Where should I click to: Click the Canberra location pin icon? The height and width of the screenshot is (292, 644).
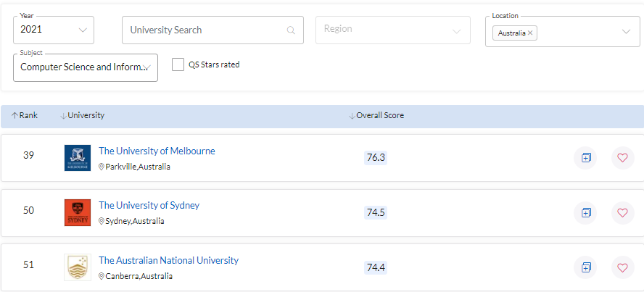tap(102, 276)
